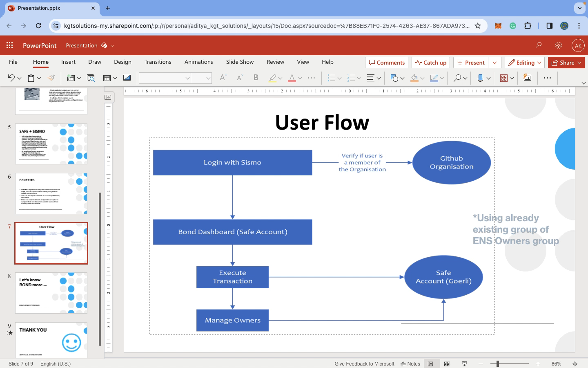
Task: Click the search magnifier in red header
Action: [x=539, y=45]
